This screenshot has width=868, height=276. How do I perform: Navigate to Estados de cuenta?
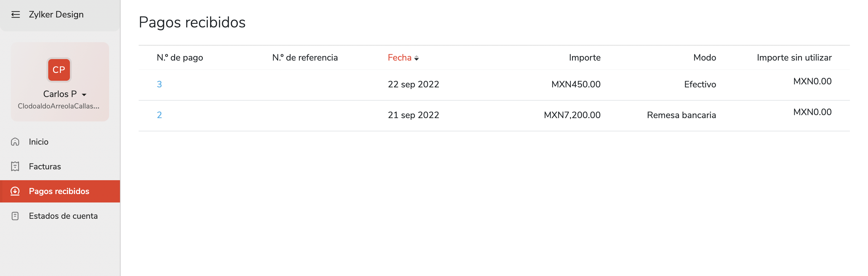click(63, 216)
